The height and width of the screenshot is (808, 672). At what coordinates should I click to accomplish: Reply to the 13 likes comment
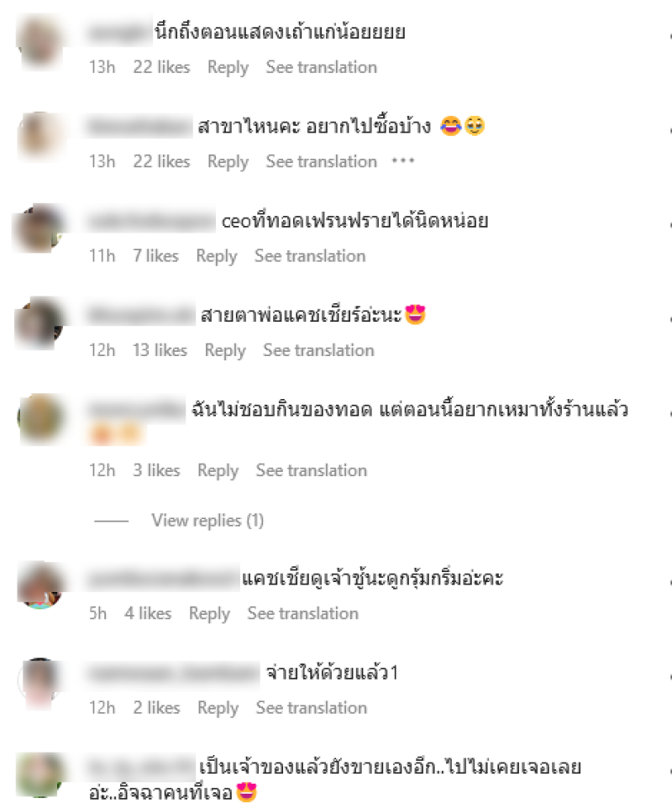(225, 350)
